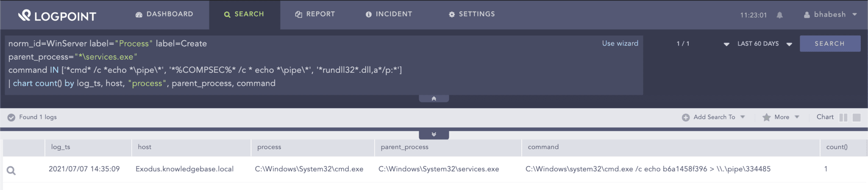The image size is (868, 190).
Task: Expand the results panel with down chevron
Action: [x=434, y=135]
